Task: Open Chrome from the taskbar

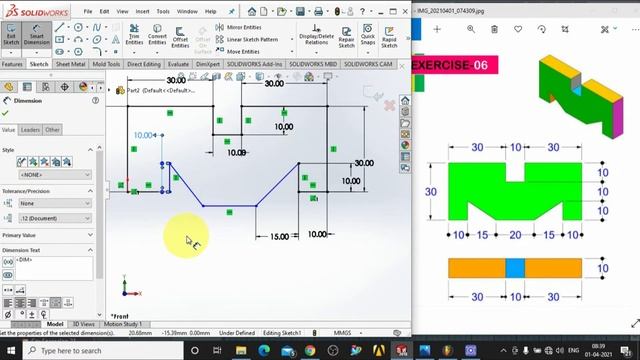Action: tap(310, 351)
